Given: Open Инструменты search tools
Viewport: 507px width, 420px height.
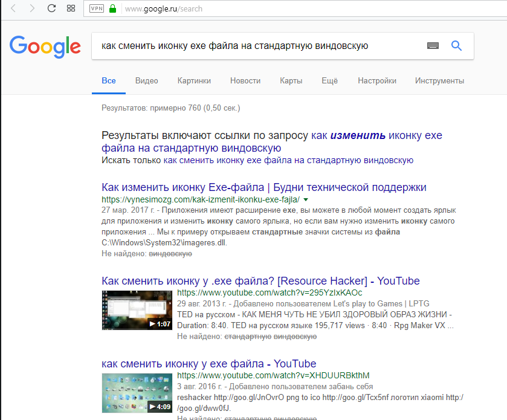Looking at the screenshot, I should pos(439,81).
